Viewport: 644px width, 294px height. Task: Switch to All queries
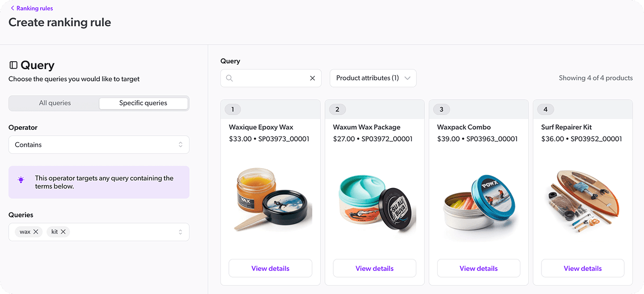(55, 103)
